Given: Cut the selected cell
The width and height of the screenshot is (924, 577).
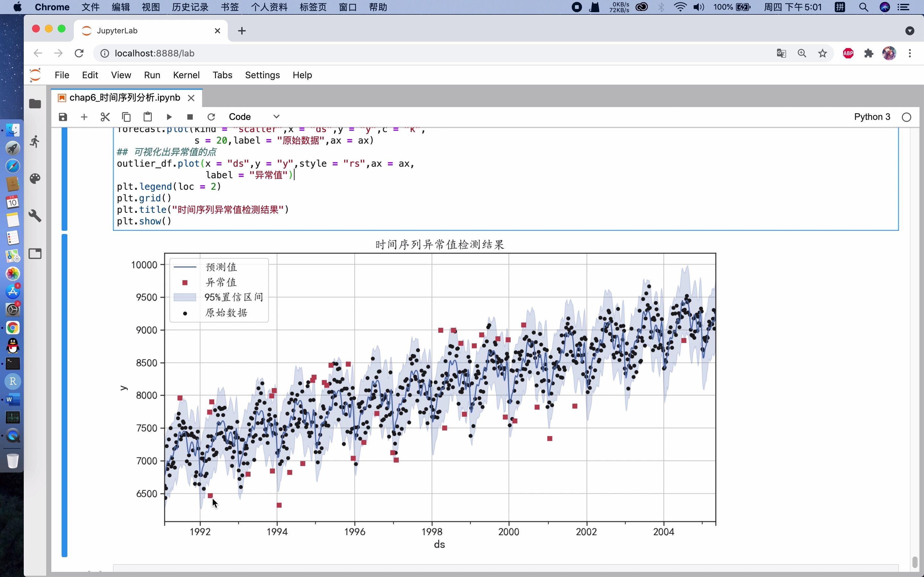Looking at the screenshot, I should tap(105, 117).
